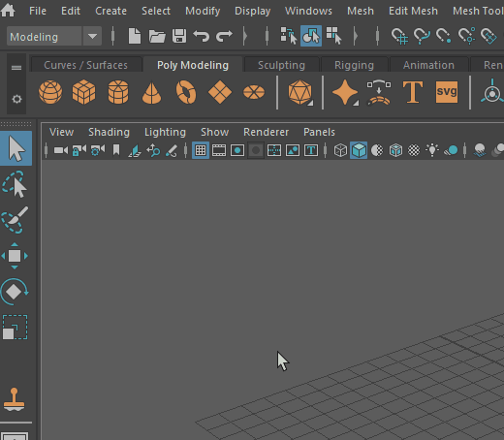This screenshot has width=504, height=440.
Task: Click the Select Camera icon
Action: click(61, 150)
